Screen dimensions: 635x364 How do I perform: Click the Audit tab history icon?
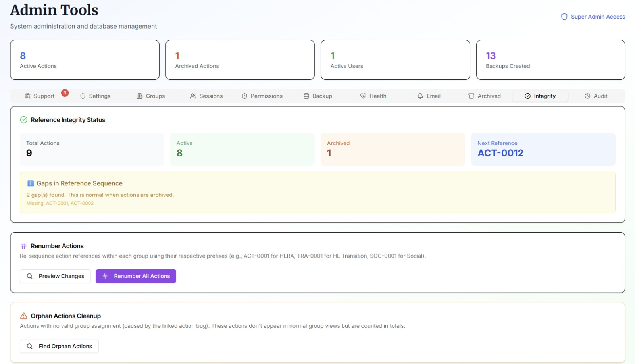[x=587, y=96]
